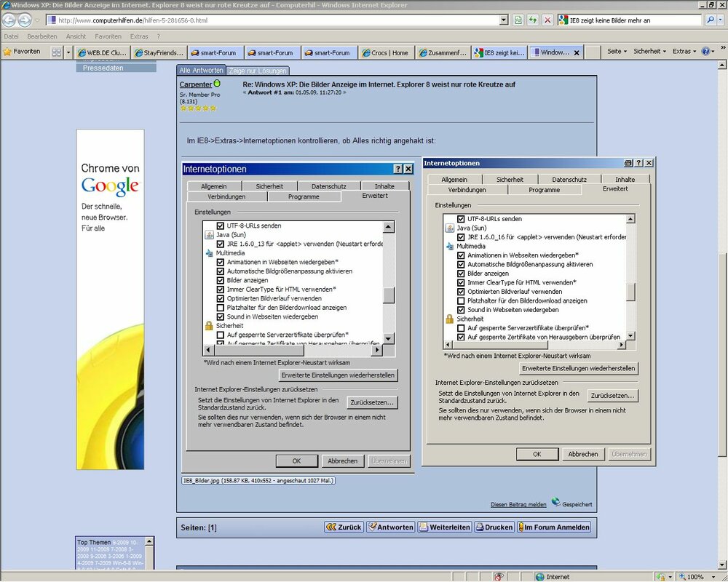This screenshot has height=582, width=728.
Task: Switch to the 'Crocs | Home' browser tab
Action: pos(385,52)
